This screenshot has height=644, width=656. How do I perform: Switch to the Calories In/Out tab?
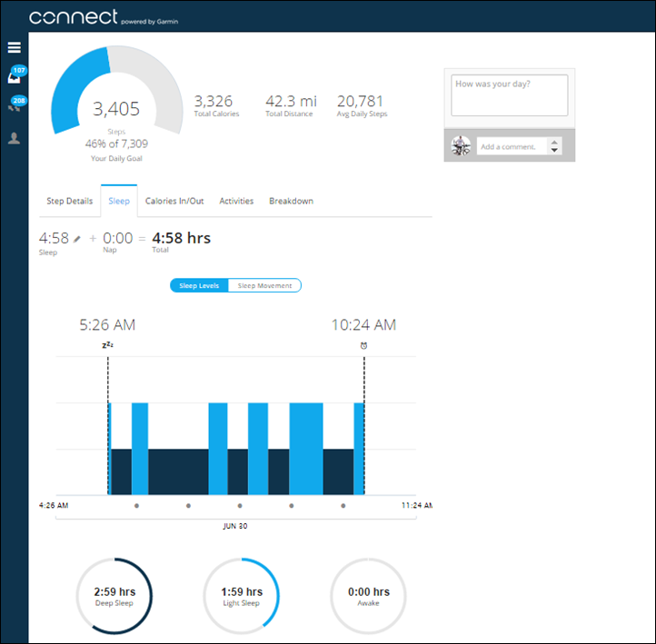pyautogui.click(x=174, y=201)
